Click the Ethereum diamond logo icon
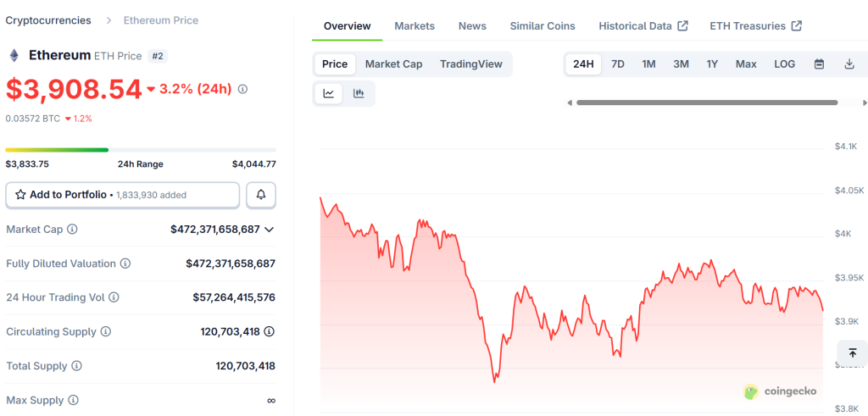Screen dimensions: 868x416 coord(14,55)
